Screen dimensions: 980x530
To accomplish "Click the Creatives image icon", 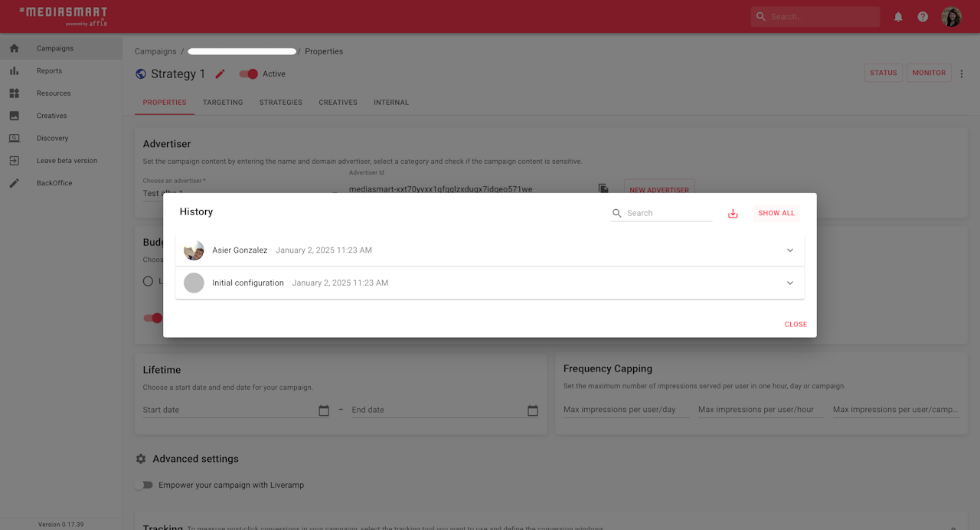I will tap(15, 116).
